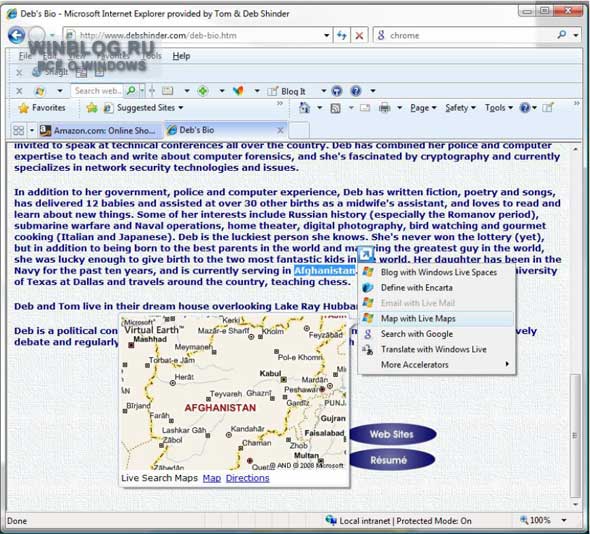Screen dimensions: 590x534
Task: Expand the Suggested Sites dropdown
Action: [x=181, y=108]
